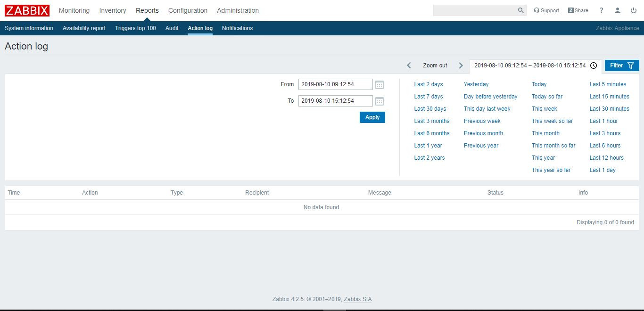The width and height of the screenshot is (644, 311).
Task: Open the Zabbix SIA footer link
Action: [357, 299]
